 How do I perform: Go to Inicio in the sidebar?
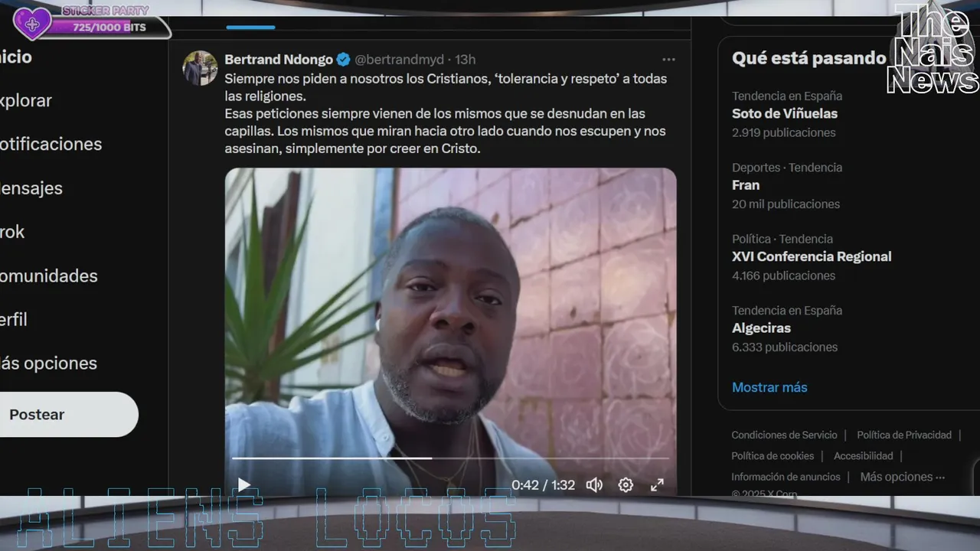[16, 57]
